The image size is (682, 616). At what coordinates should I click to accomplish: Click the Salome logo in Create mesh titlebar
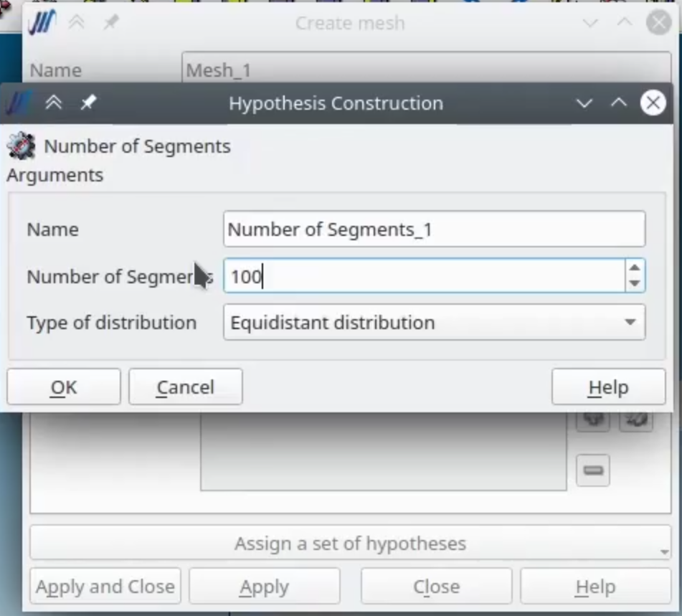pos(42,22)
